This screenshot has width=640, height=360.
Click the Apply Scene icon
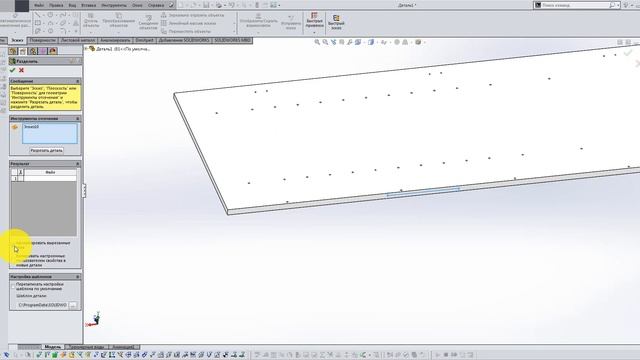(x=405, y=42)
